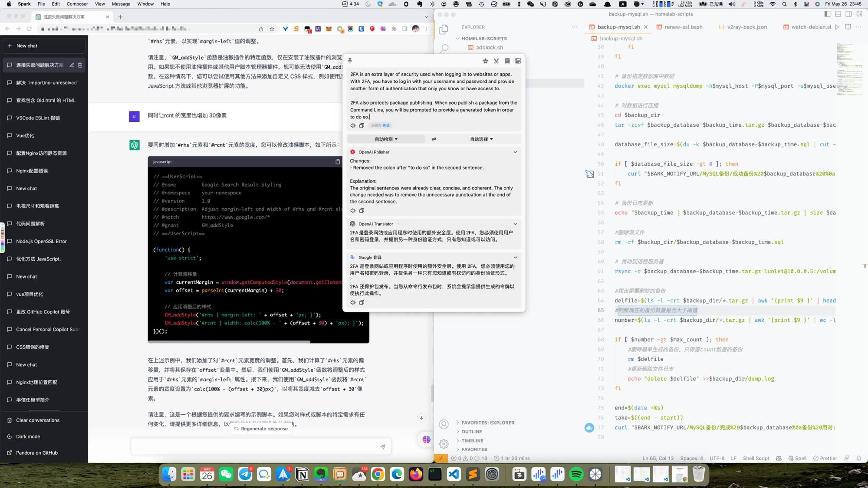
Task: Click the star icon in translator popup
Action: [485, 61]
